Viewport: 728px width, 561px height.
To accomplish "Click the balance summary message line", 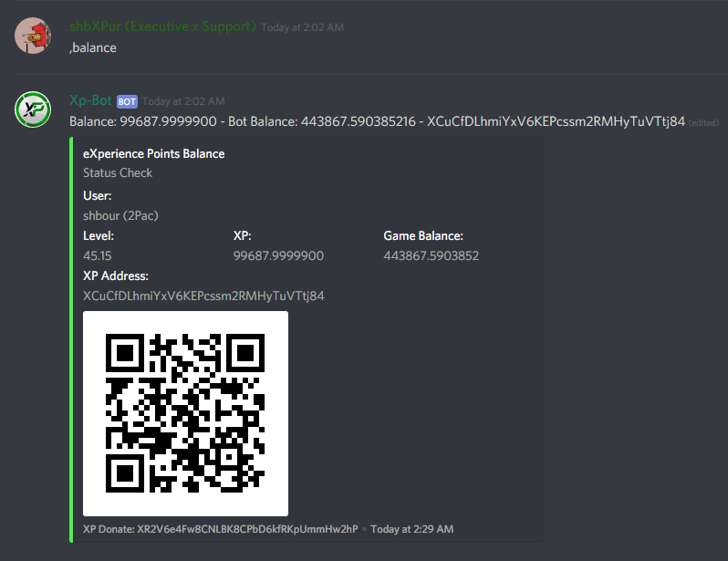I will click(377, 121).
